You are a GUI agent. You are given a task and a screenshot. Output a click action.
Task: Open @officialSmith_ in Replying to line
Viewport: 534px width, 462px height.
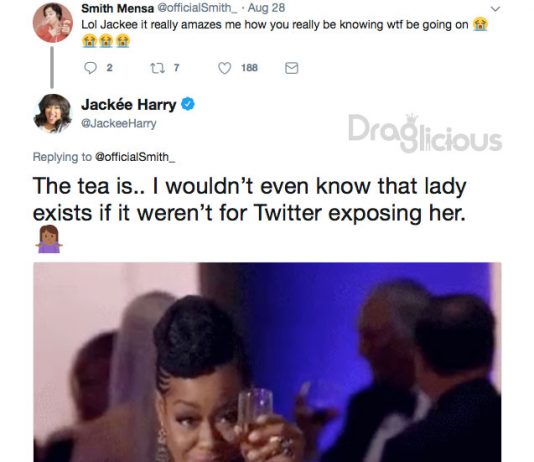(135, 157)
